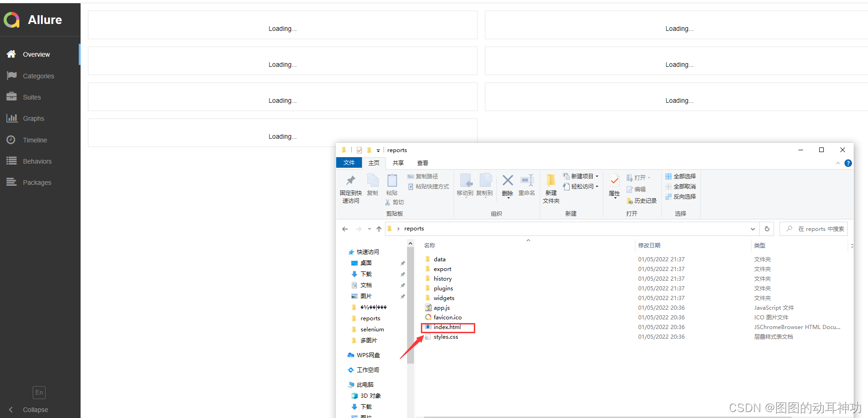Viewport: 868px width, 418px height.
Task: Select the history folder
Action: 443,279
